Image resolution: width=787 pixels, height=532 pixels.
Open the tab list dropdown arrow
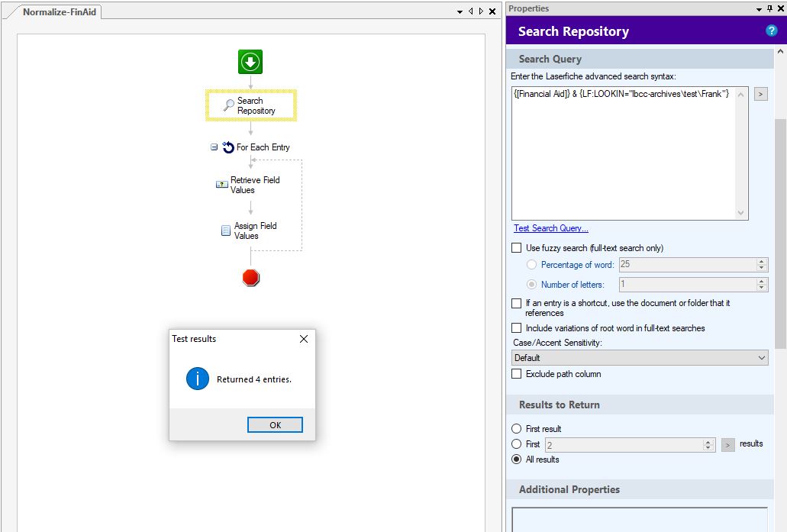pos(460,11)
